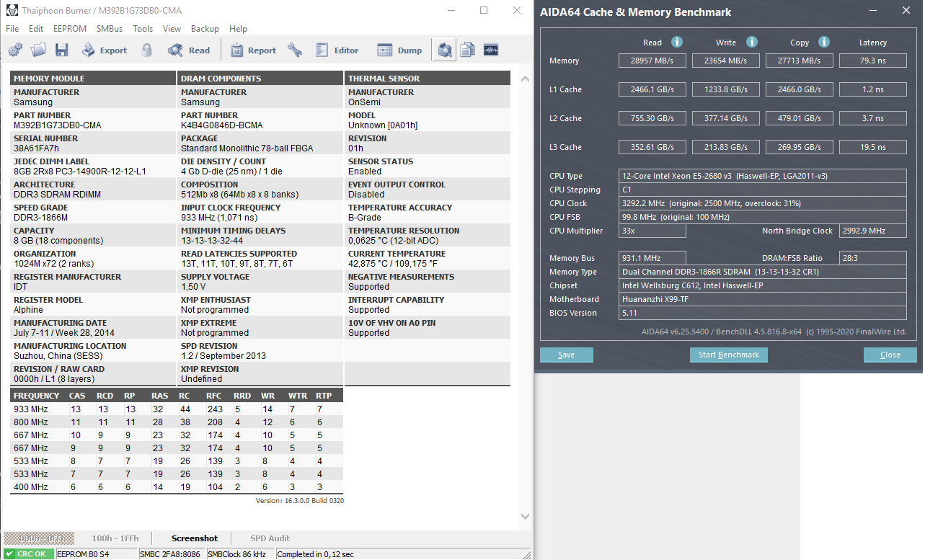Screen dimensions: 925x560
Task: Open the EEPROM menu
Action: (x=70, y=29)
